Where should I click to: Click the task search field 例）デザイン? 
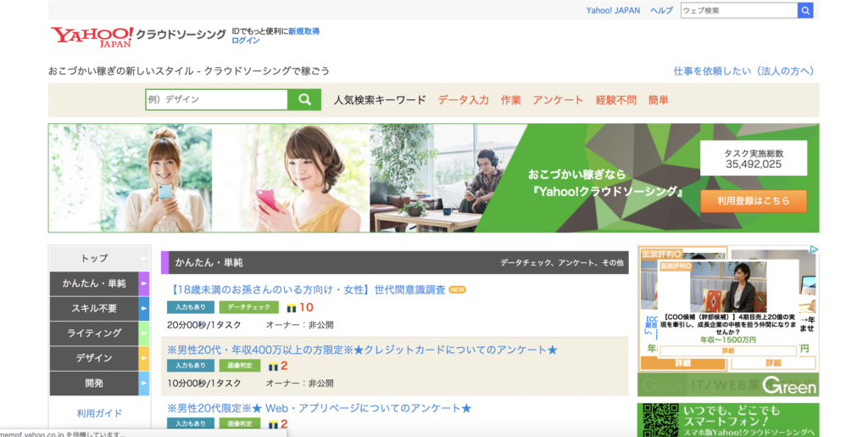[216, 99]
